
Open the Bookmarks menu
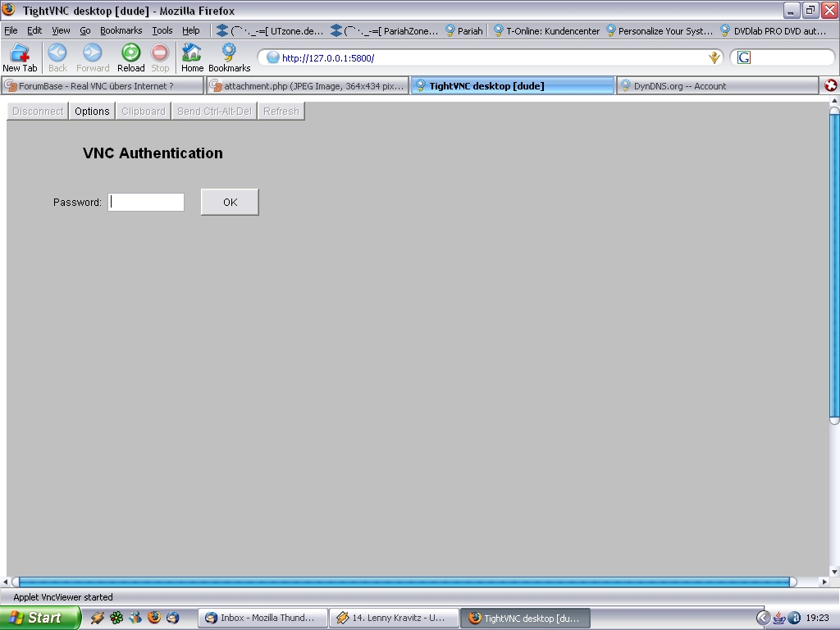(x=121, y=30)
